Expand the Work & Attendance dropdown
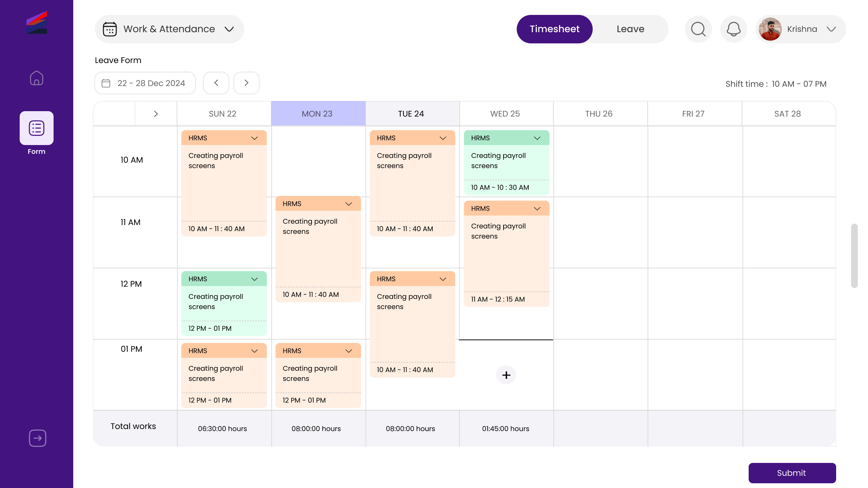The height and width of the screenshot is (488, 868). (x=169, y=29)
